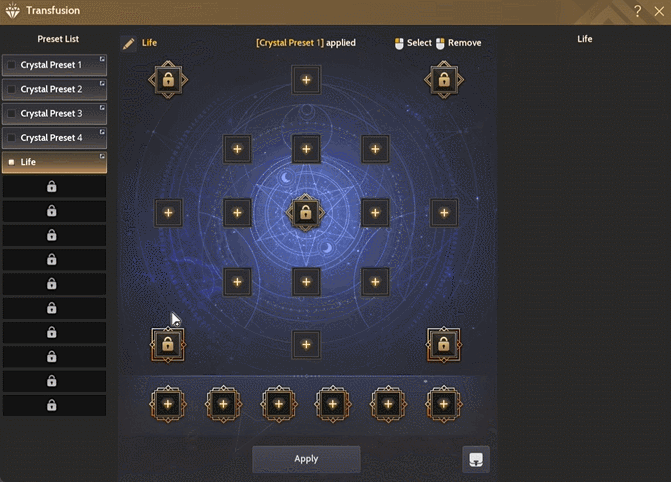Expand Crystal Preset 2 corner popout arrow
The width and height of the screenshot is (671, 482).
(x=102, y=83)
